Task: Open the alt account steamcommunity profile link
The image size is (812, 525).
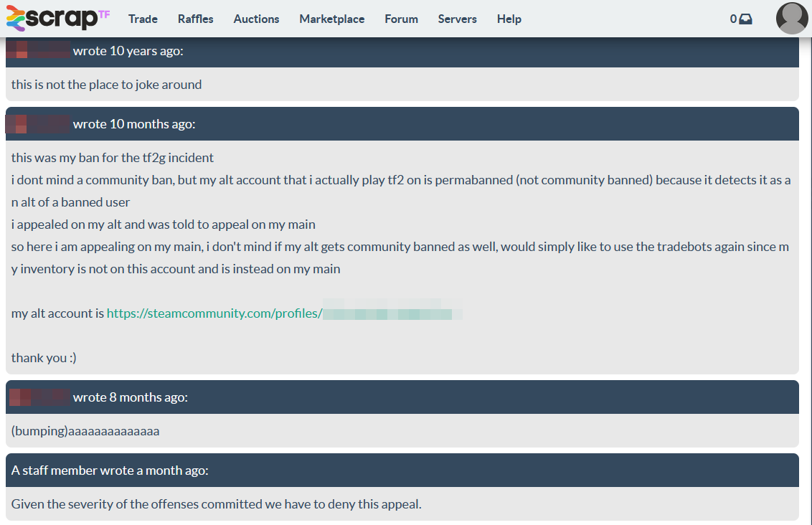Action: coord(284,313)
